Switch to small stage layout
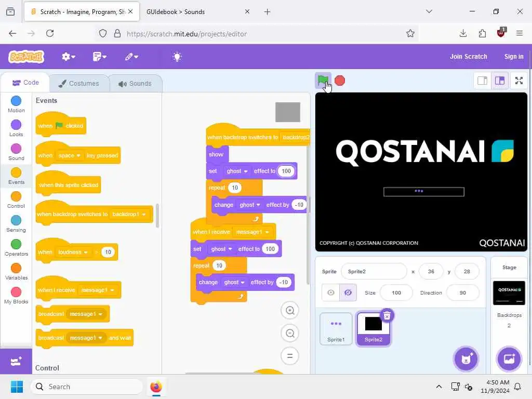Image resolution: width=532 pixels, height=399 pixels. pos(482,81)
